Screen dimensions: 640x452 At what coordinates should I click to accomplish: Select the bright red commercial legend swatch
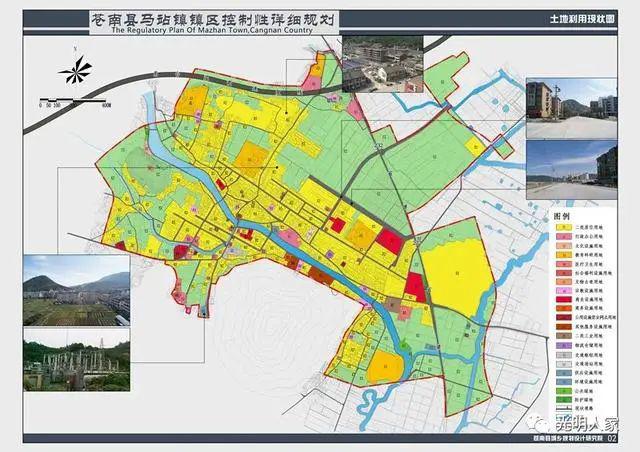(563, 299)
